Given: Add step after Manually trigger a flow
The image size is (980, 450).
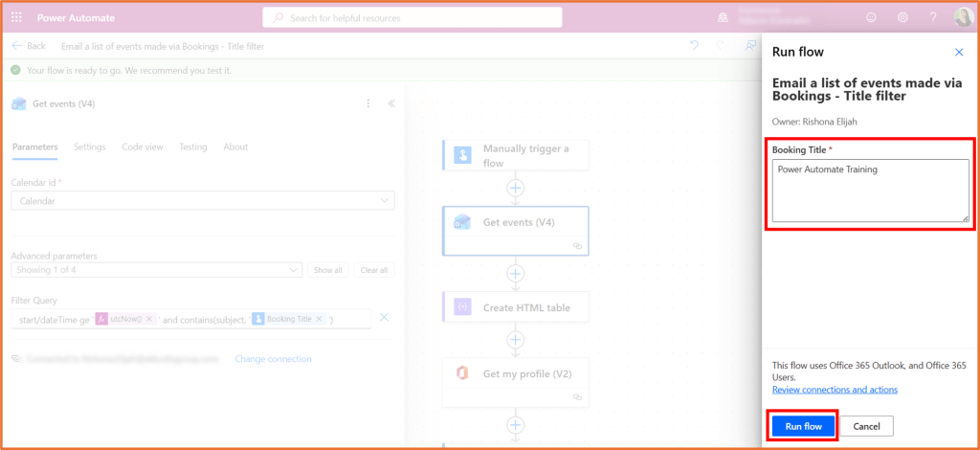Looking at the screenshot, I should 516,188.
